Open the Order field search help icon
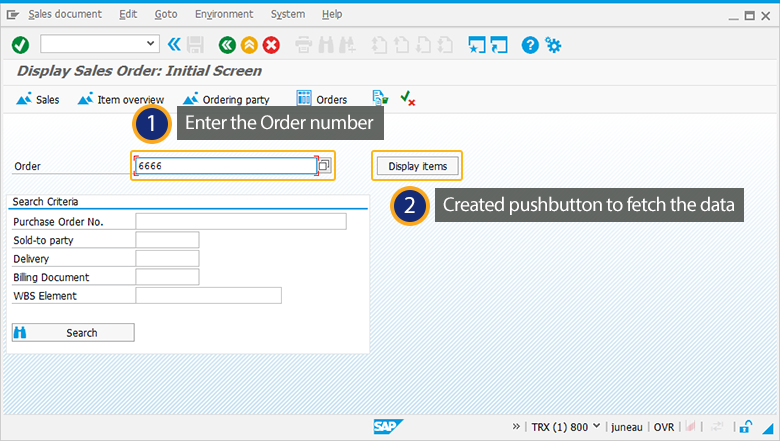 pos(324,165)
